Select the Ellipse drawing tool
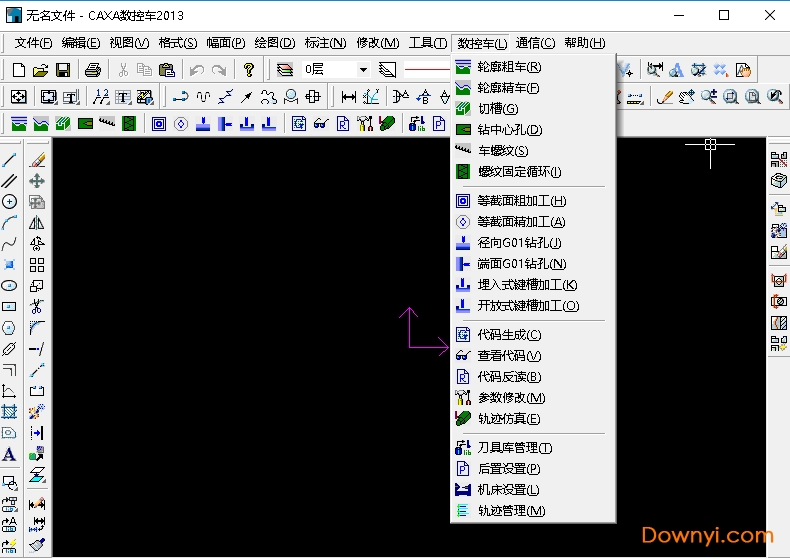Image resolution: width=790 pixels, height=559 pixels. tap(9, 286)
